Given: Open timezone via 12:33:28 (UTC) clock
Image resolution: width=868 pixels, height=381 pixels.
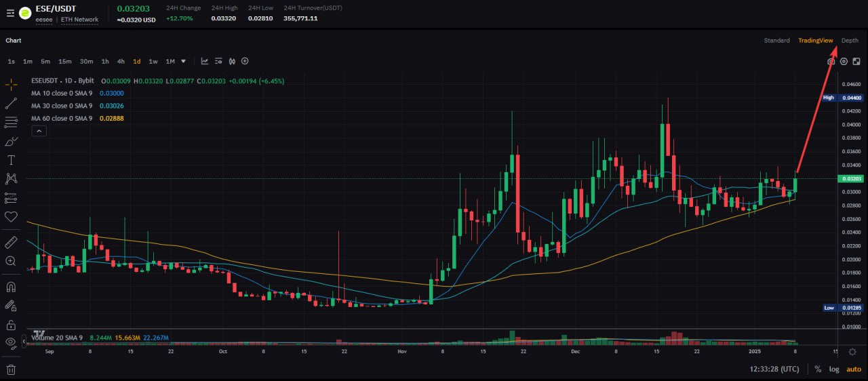Looking at the screenshot, I should pos(774,369).
